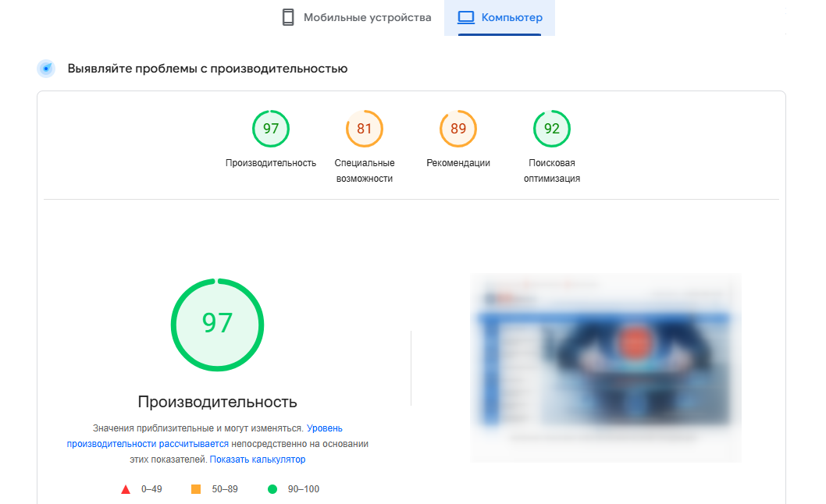Click the laptop icon beside Компьютер
This screenshot has height=504, width=826.
pyautogui.click(x=465, y=17)
